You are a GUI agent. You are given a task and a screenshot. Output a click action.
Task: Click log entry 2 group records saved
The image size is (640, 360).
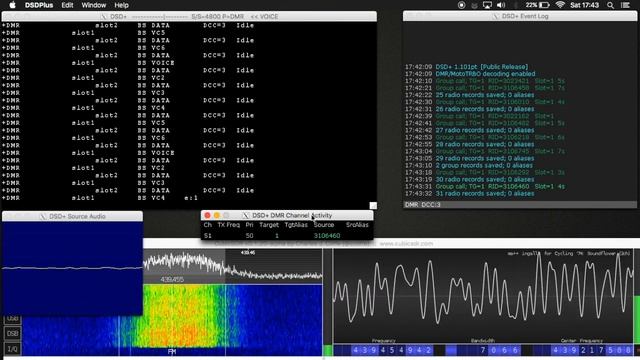[x=484, y=165]
